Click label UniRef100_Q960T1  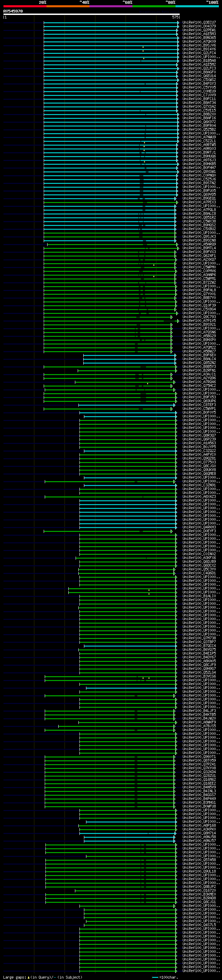(x=199, y=757)
